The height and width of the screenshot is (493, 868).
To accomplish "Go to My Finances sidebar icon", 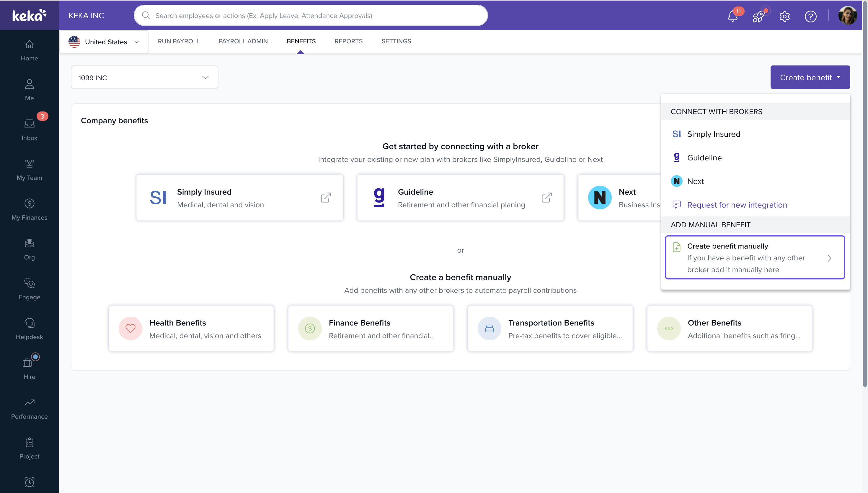I will [x=30, y=209].
